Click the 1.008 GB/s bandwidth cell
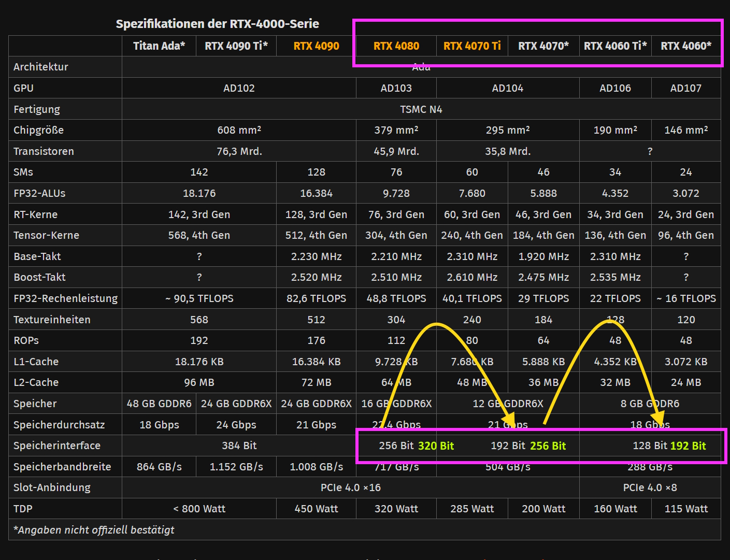 (x=316, y=467)
